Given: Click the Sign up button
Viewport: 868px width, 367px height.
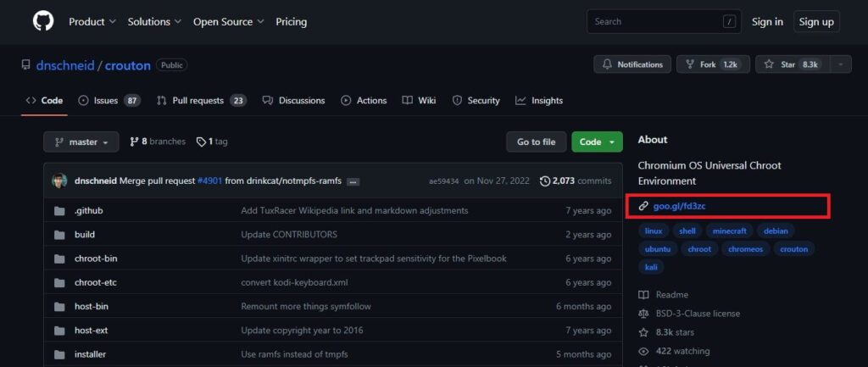Looking at the screenshot, I should tap(816, 21).
